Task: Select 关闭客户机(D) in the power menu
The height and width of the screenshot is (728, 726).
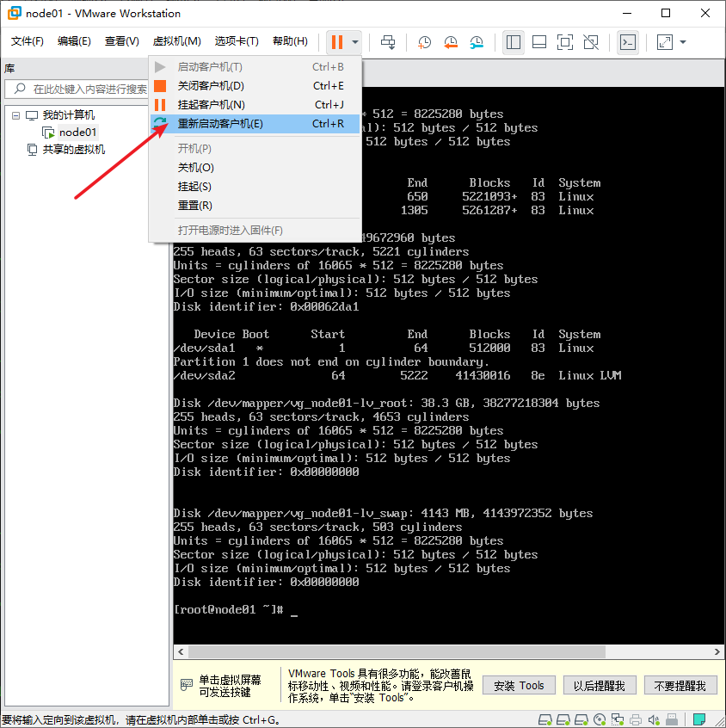Action: click(x=255, y=86)
